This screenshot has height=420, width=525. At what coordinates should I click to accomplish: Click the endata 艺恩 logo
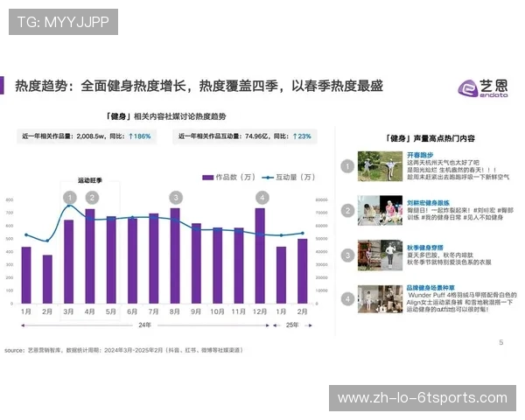pos(483,88)
